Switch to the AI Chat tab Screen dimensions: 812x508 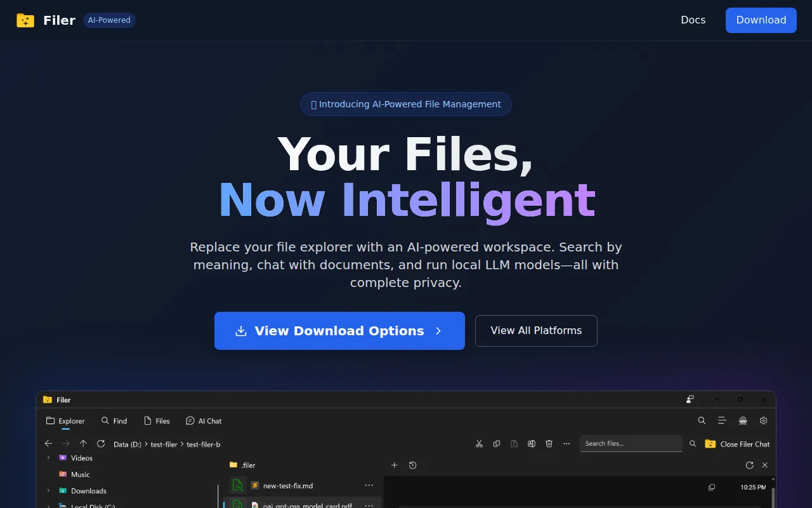click(204, 420)
